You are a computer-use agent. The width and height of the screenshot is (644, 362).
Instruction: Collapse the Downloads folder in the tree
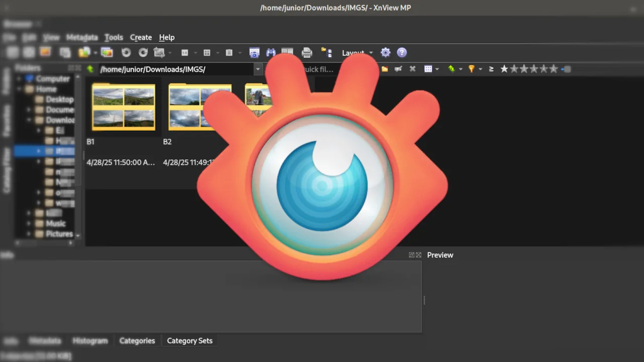[29, 120]
